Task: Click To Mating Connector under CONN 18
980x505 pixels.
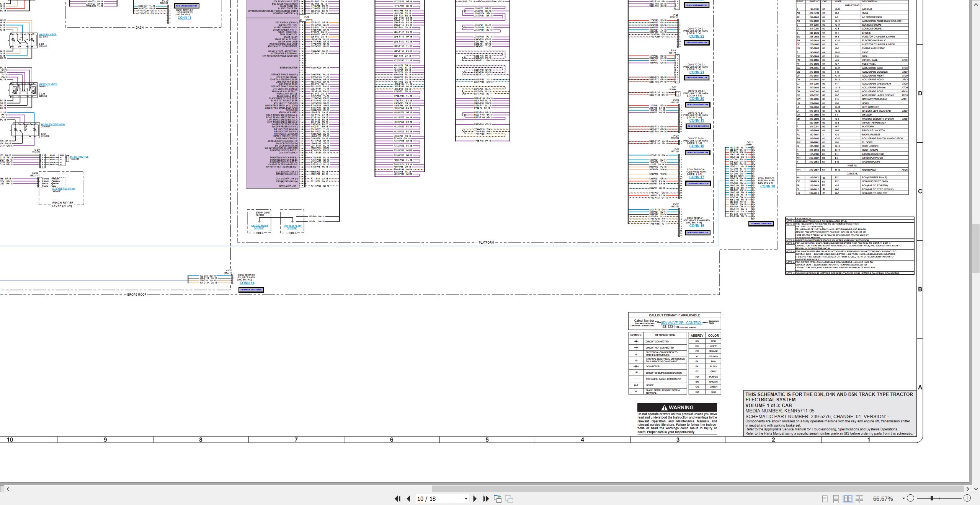Action: pos(698,153)
